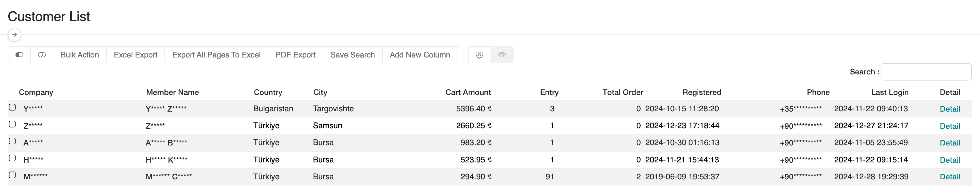Check the box for Bulgaristan customer row
The height and width of the screenshot is (186, 980).
coord(12,107)
